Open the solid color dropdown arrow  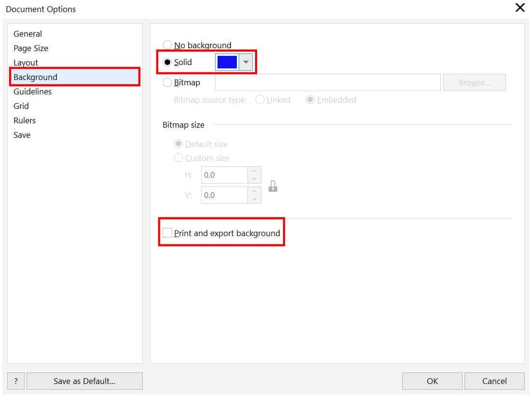tap(246, 62)
